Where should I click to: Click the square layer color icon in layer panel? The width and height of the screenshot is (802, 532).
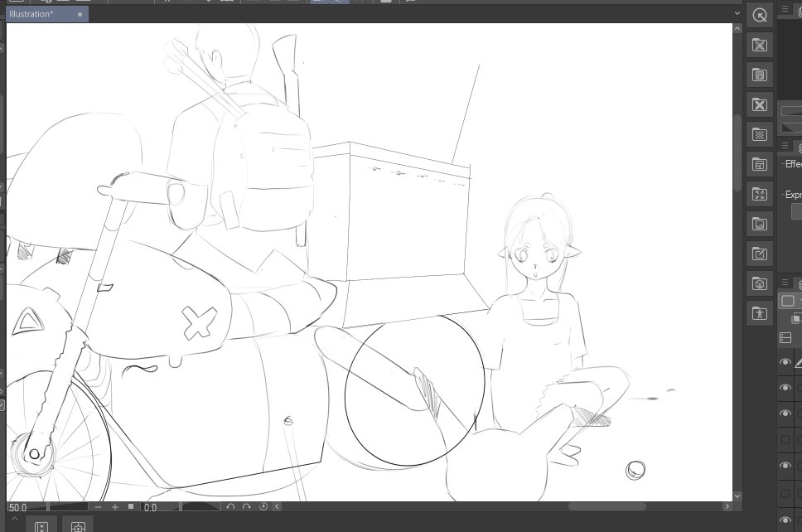pyautogui.click(x=788, y=301)
